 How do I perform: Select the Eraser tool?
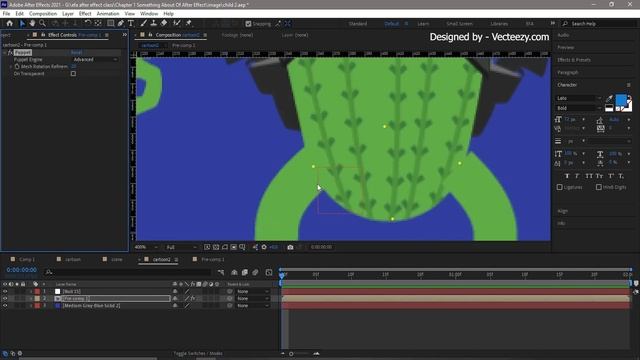pyautogui.click(x=164, y=23)
